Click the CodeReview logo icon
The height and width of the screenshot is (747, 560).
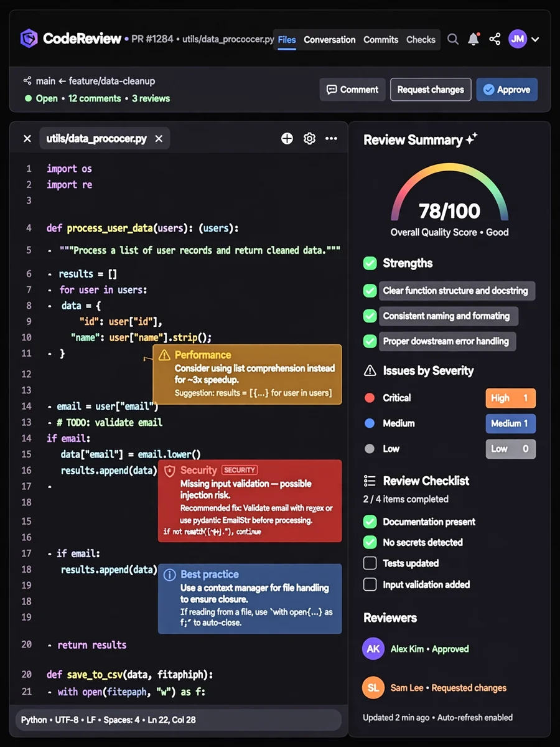click(x=29, y=39)
